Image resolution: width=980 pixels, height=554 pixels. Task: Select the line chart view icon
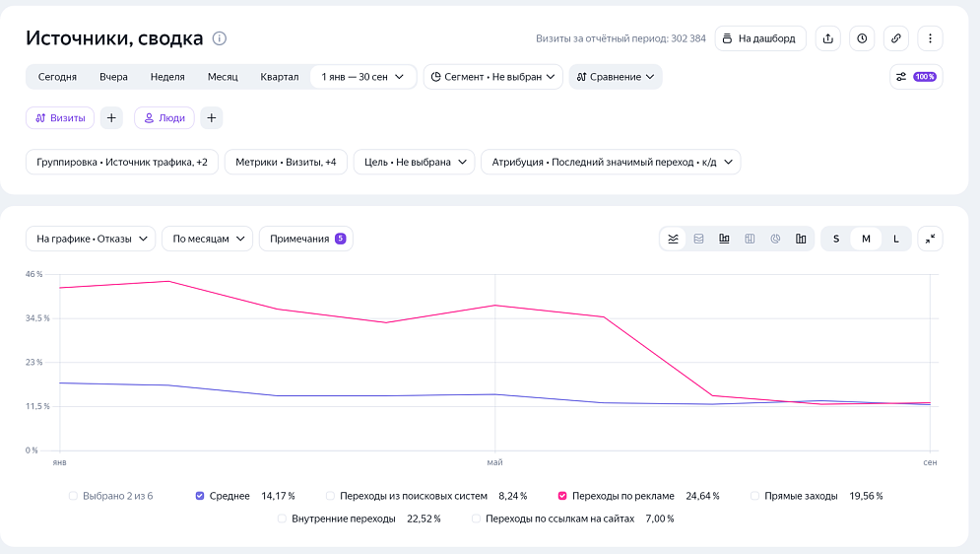click(673, 239)
